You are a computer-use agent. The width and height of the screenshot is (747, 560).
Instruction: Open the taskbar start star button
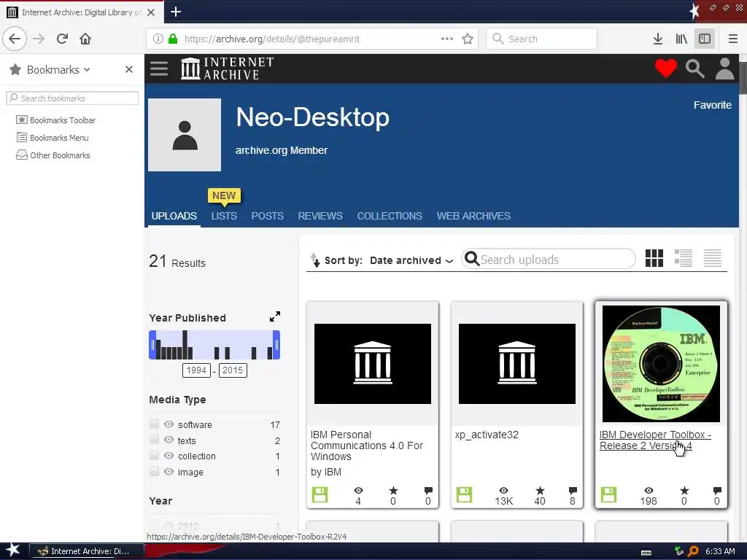pyautogui.click(x=12, y=551)
